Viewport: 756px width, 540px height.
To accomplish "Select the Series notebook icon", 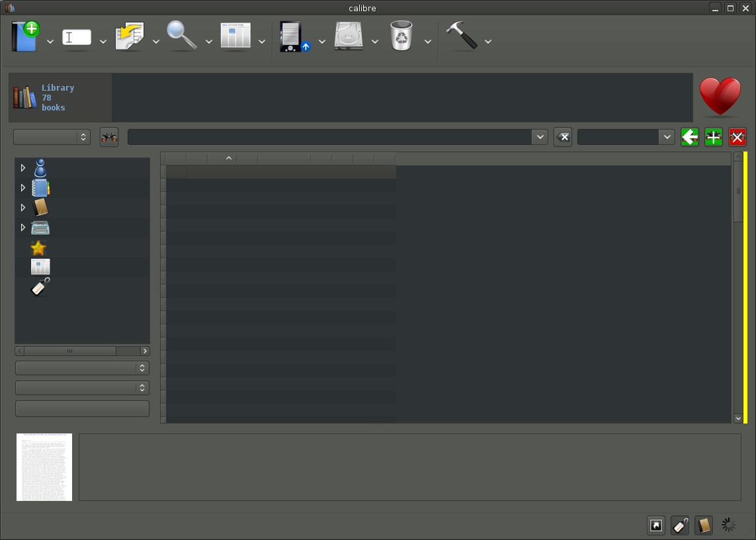I will (40, 188).
